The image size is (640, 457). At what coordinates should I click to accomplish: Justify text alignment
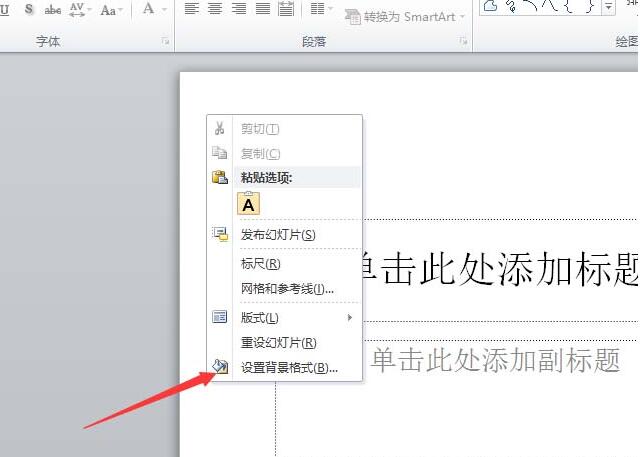[262, 9]
